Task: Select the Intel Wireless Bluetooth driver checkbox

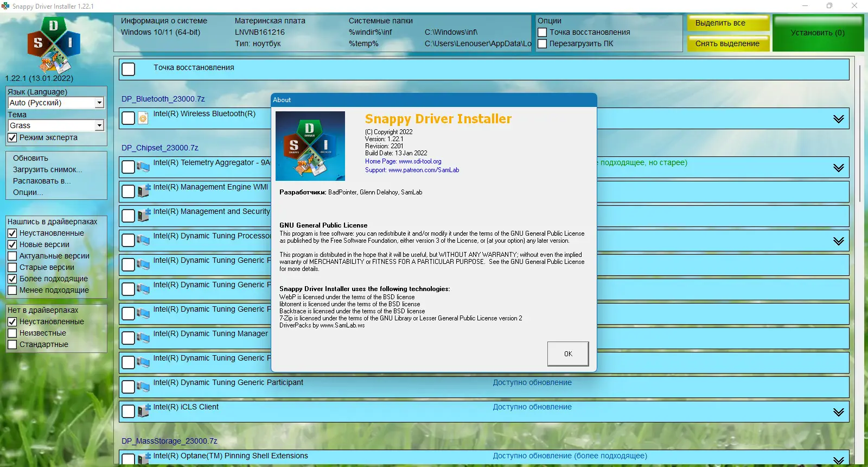Action: click(129, 118)
